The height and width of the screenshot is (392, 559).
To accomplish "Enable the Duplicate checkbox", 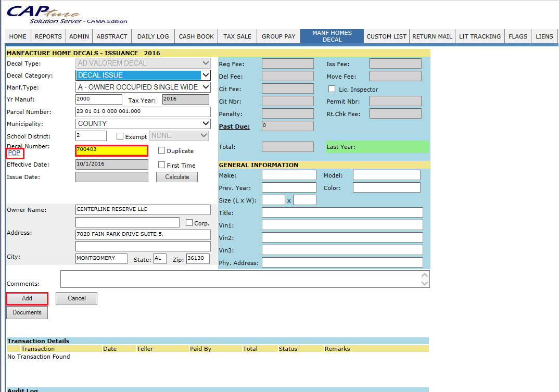I will 161,150.
